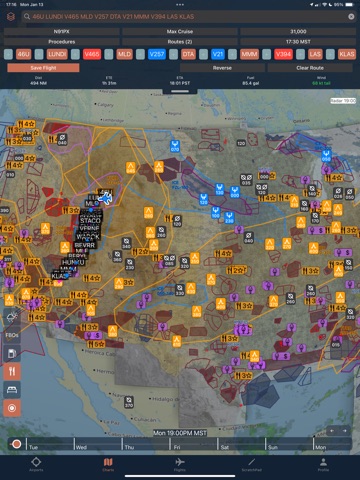Viewport: 360px width, 480px height.
Task: Open the Max Cruise profile selector
Action: tap(180, 32)
